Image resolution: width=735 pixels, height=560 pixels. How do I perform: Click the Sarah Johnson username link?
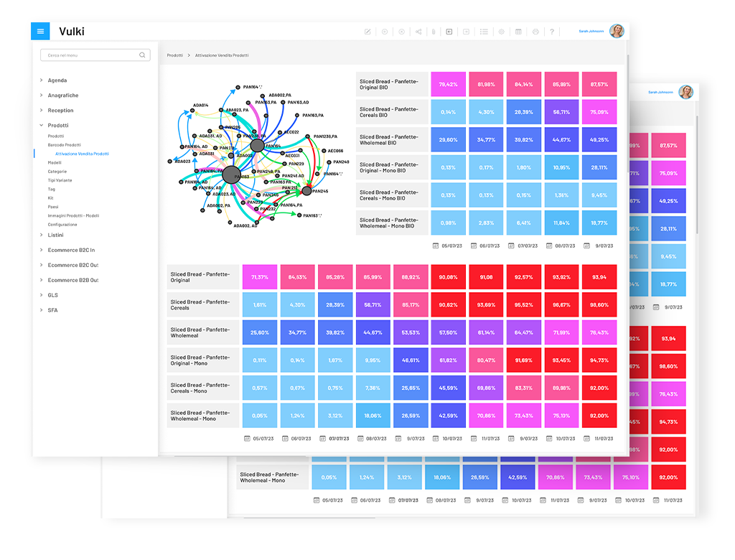pos(591,31)
